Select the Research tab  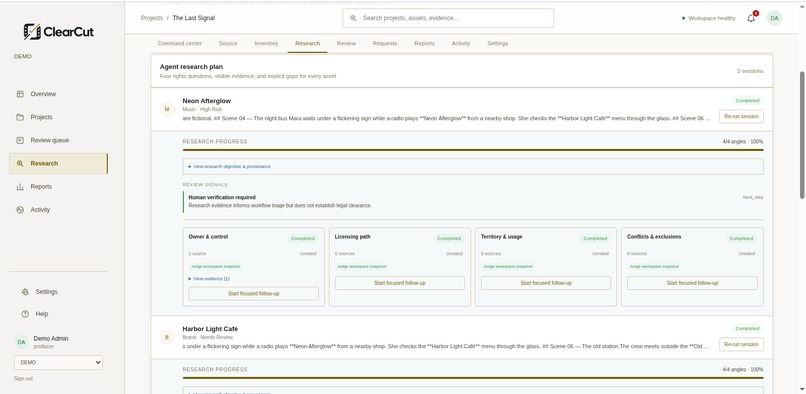(307, 43)
